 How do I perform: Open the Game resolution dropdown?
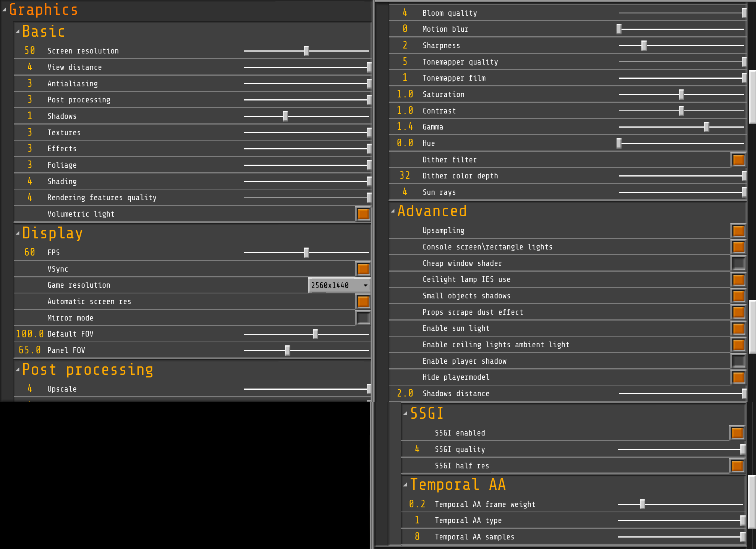point(339,285)
